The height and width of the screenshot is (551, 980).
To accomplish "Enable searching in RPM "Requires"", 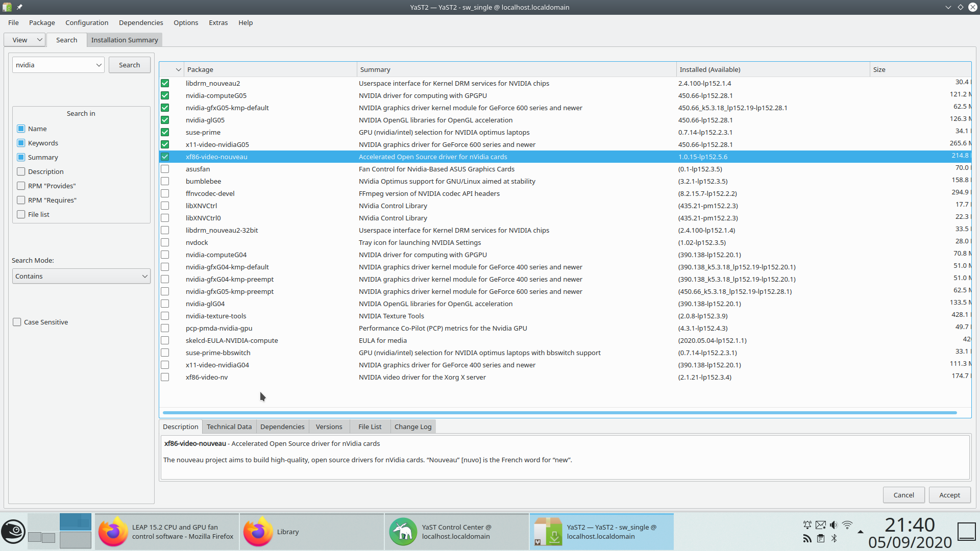I will (21, 200).
